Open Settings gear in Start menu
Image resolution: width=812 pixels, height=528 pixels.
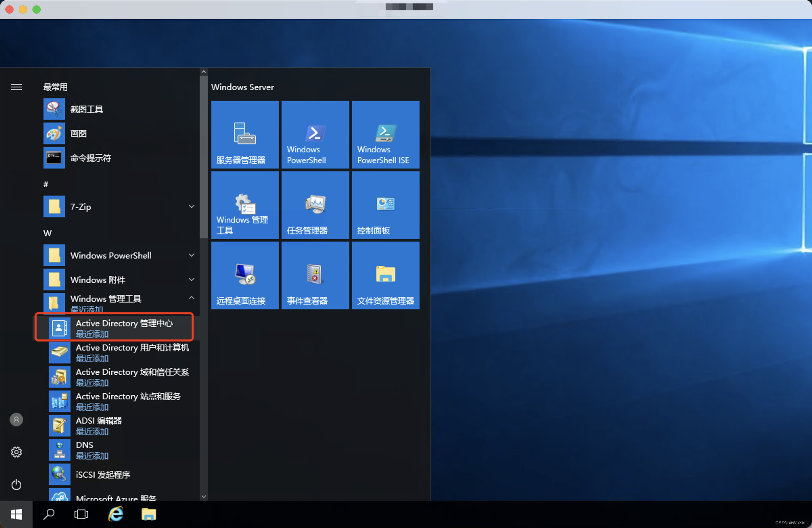click(x=16, y=452)
